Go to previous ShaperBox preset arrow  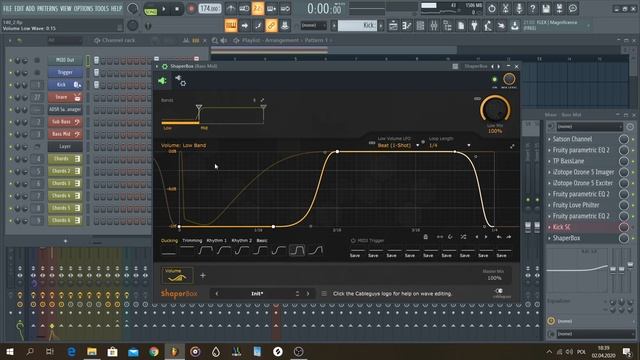click(217, 293)
